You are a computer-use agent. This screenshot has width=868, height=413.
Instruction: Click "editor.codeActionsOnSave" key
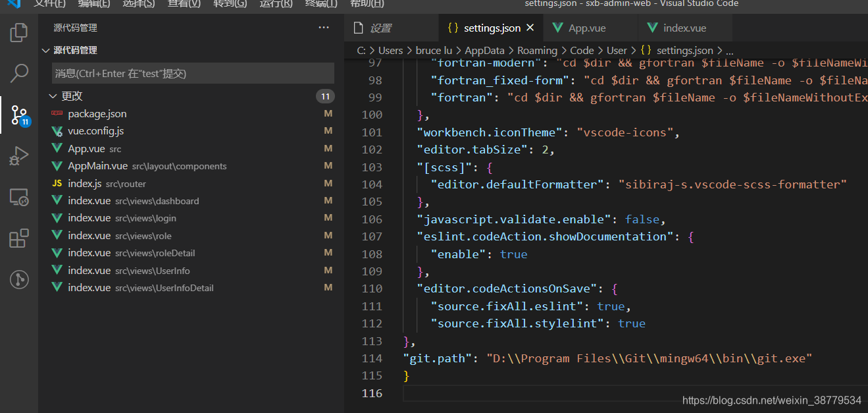tap(507, 289)
